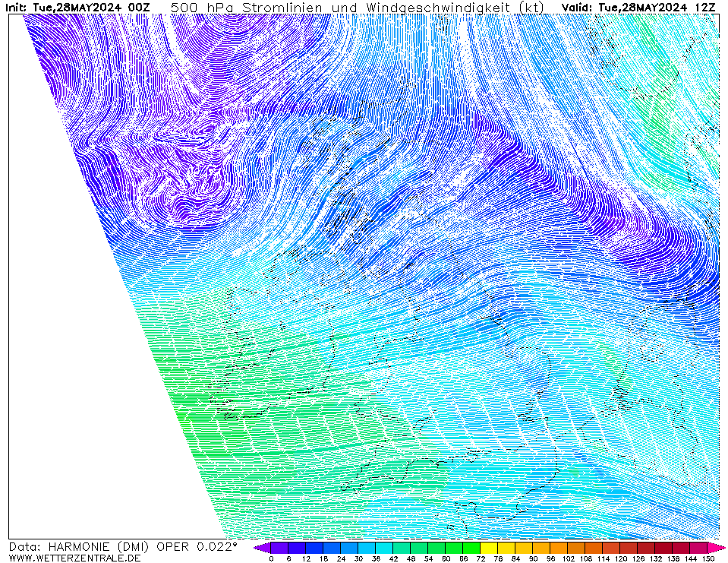728x563 pixels.
Task: Select the crimson legend swatch between 144 and 150
Action: [698, 548]
